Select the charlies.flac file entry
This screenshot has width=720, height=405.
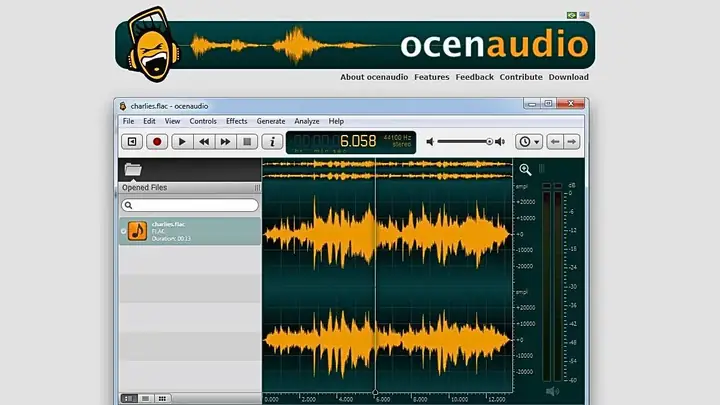point(190,231)
